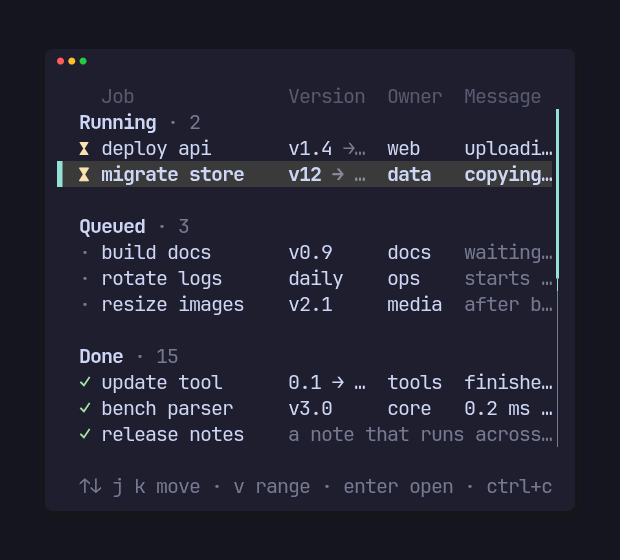Click the bullet marker beside build docs

point(85,253)
